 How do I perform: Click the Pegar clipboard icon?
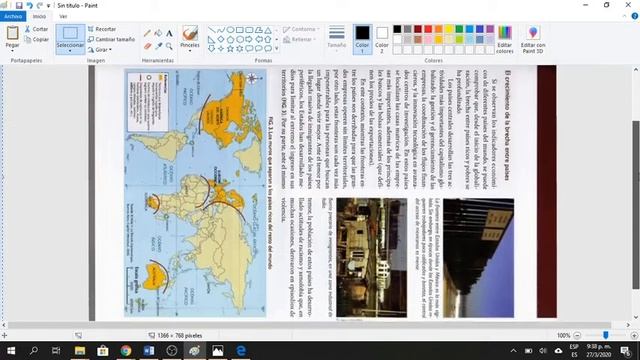click(12, 33)
